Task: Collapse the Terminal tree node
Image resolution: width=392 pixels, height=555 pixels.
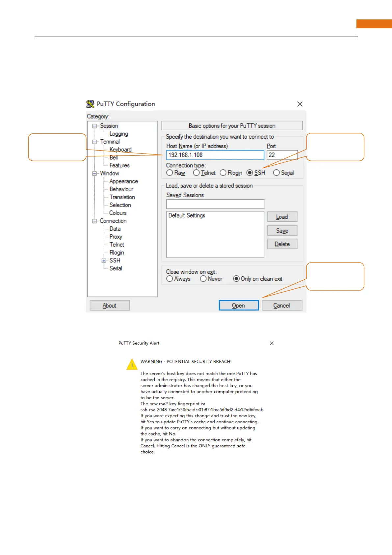Action: tap(94, 142)
